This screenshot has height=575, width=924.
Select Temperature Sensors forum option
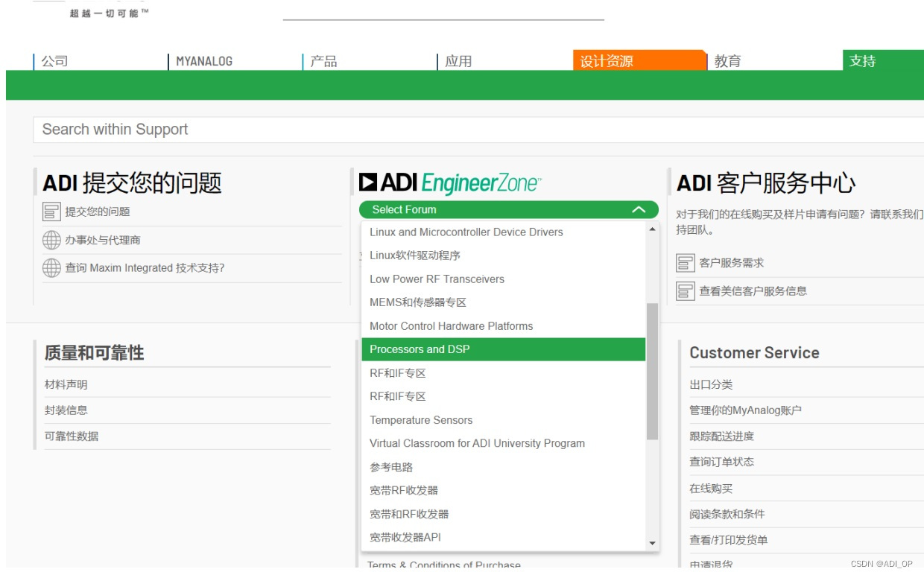click(x=504, y=420)
